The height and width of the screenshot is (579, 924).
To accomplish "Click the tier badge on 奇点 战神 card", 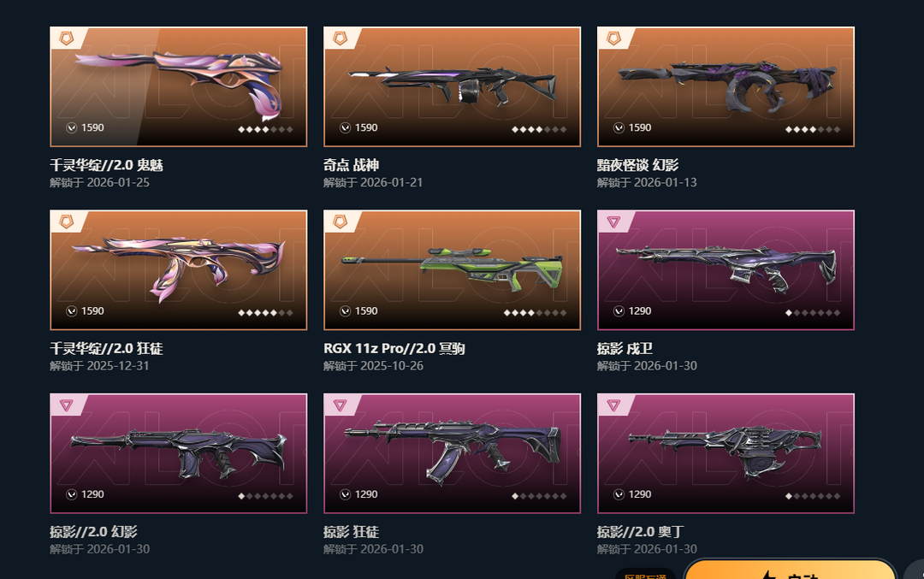I will [340, 38].
